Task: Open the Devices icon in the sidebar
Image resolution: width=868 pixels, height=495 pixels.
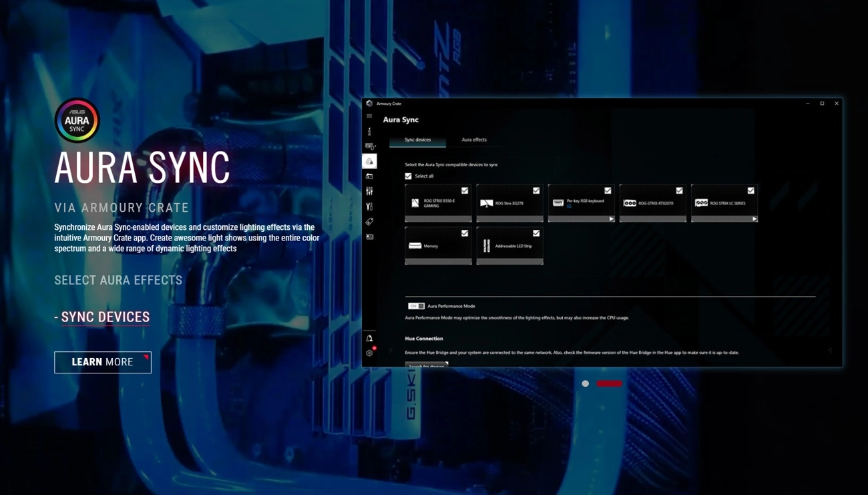Action: point(370,146)
